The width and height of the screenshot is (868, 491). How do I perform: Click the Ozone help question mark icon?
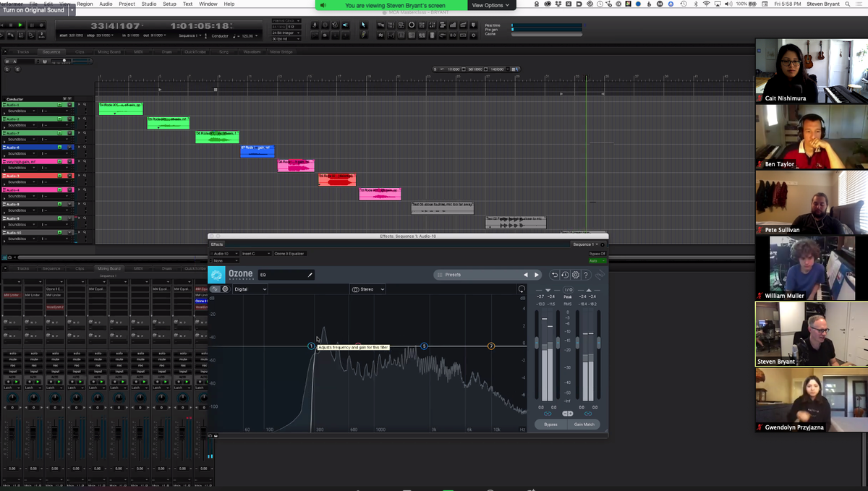pos(586,275)
